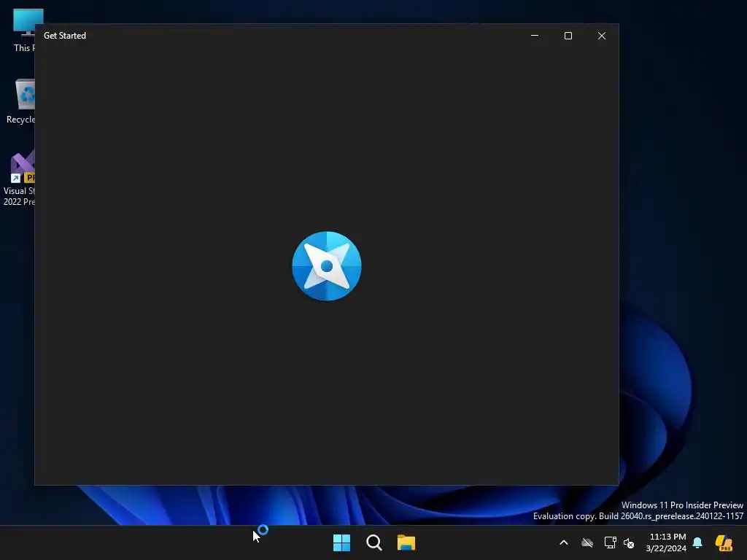Click the Get Started splash logo
Image resolution: width=747 pixels, height=560 pixels.
click(327, 266)
